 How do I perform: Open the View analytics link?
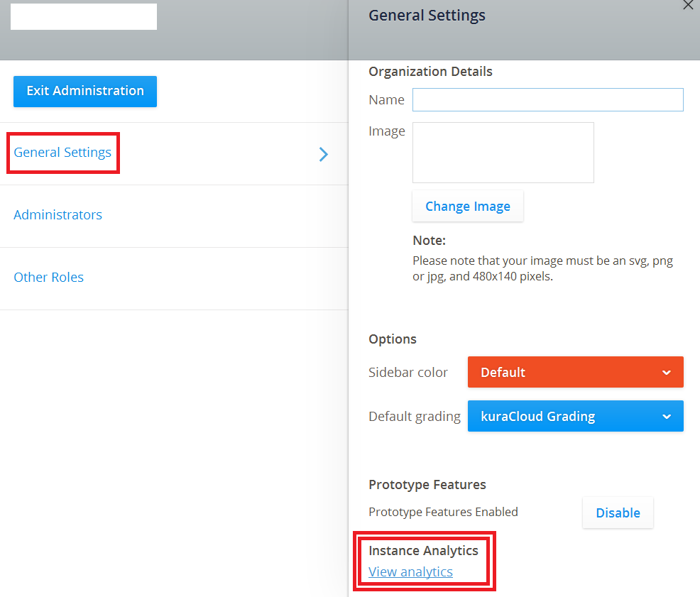click(x=410, y=572)
